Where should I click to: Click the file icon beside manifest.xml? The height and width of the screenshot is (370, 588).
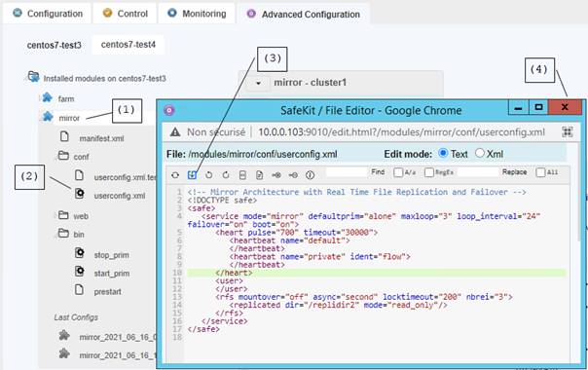coord(64,136)
